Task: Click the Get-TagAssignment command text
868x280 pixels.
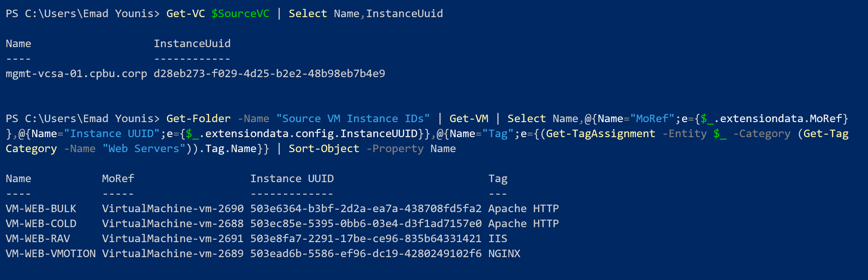Action: [601, 134]
